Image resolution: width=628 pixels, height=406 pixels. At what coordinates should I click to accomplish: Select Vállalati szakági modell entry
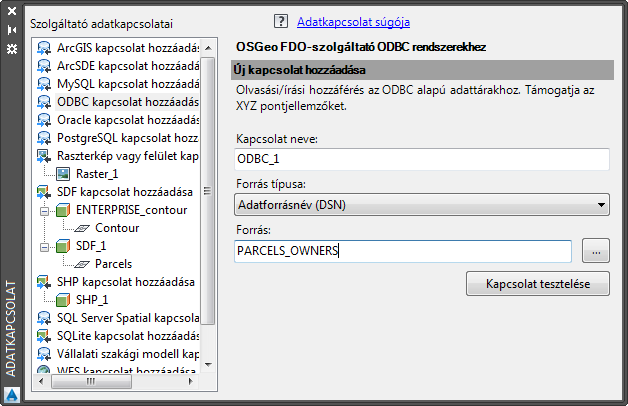click(x=128, y=354)
